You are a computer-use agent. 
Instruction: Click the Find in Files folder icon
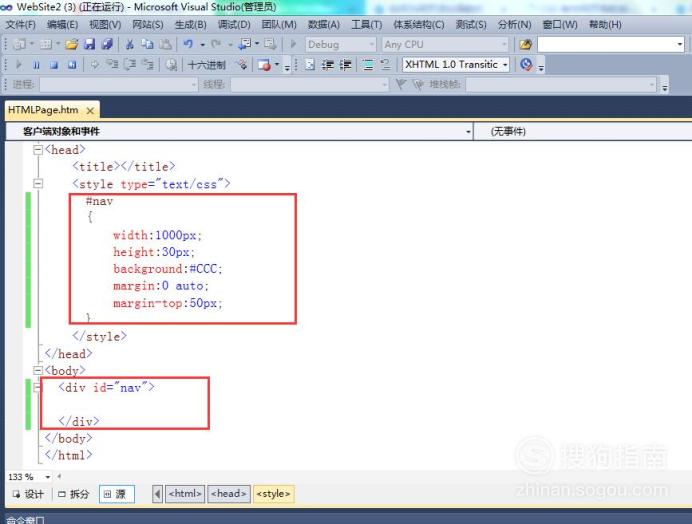coord(525,44)
